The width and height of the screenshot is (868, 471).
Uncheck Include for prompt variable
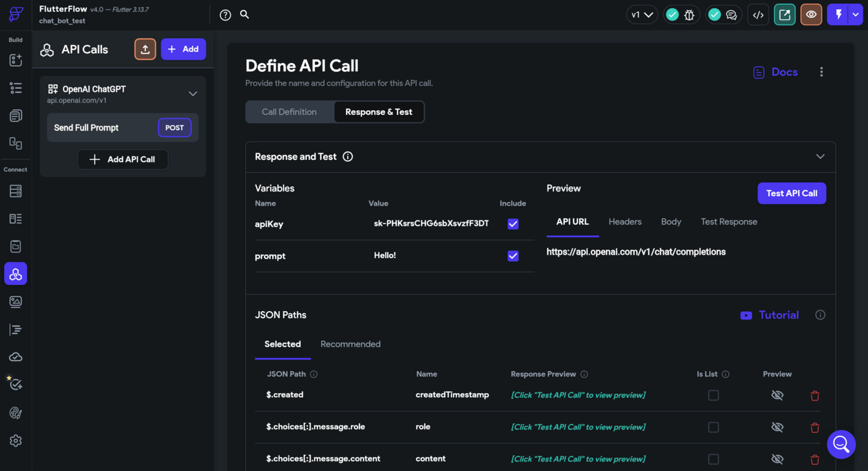coord(513,256)
